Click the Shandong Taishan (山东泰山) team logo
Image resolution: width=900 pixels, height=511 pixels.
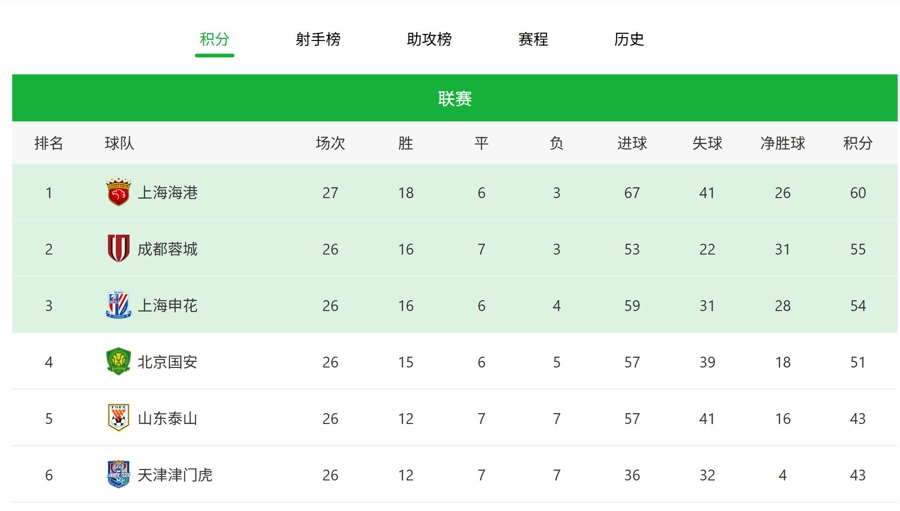tap(118, 418)
